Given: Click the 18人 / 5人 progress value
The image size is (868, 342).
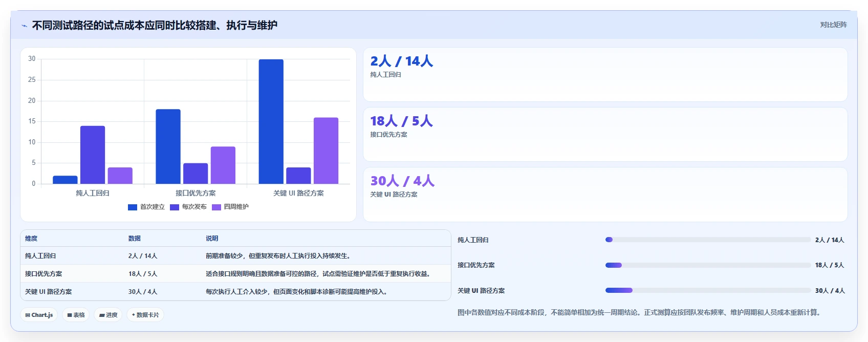Looking at the screenshot, I should click(x=830, y=265).
